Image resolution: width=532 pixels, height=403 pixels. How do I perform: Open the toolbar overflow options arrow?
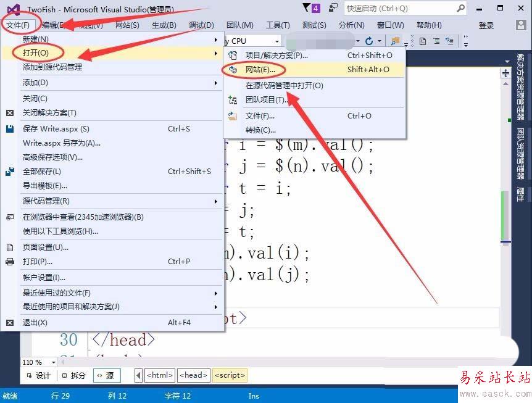[x=466, y=41]
